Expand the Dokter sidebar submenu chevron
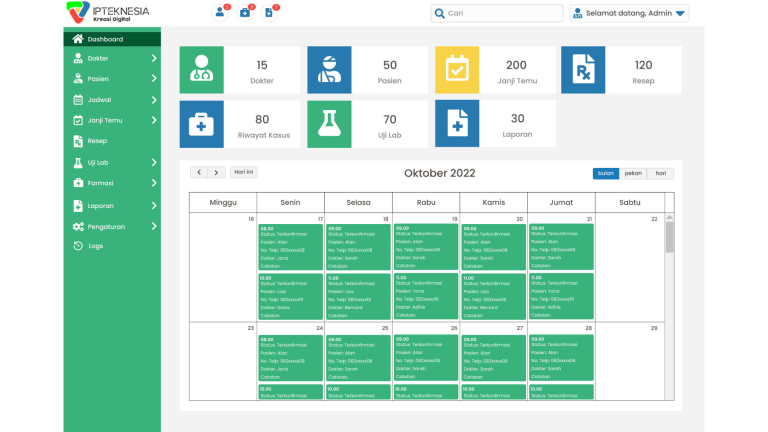 154,58
